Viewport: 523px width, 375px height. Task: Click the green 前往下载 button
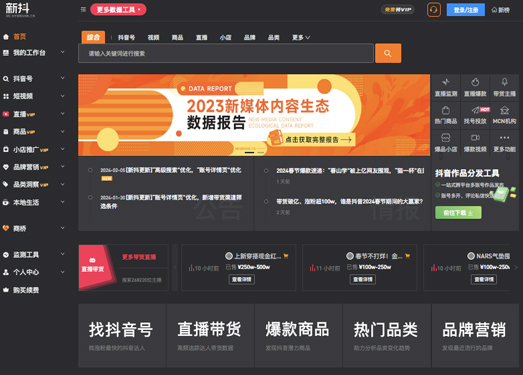pos(458,213)
